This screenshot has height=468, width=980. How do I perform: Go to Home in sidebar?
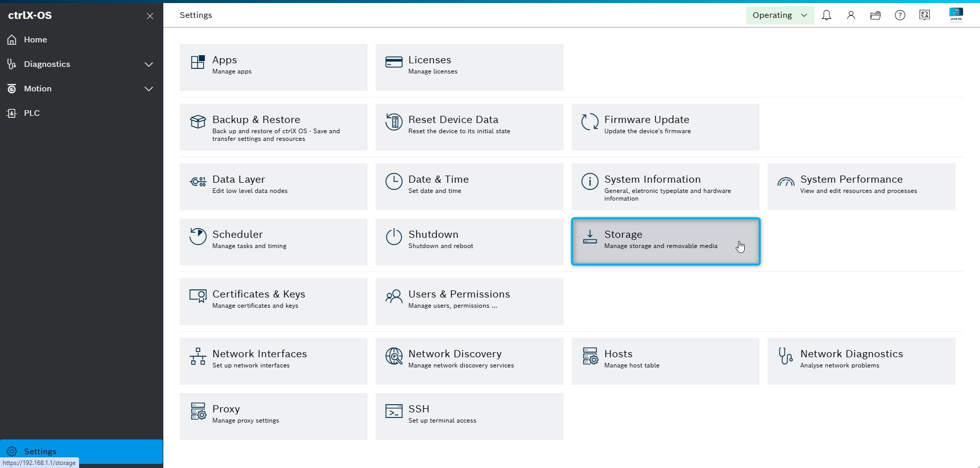[35, 40]
